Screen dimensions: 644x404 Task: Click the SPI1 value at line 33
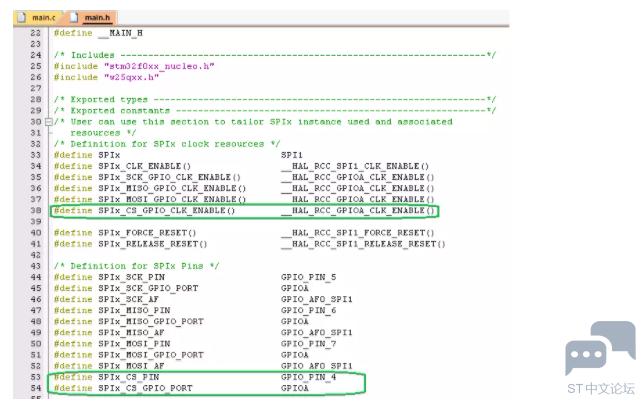click(292, 155)
